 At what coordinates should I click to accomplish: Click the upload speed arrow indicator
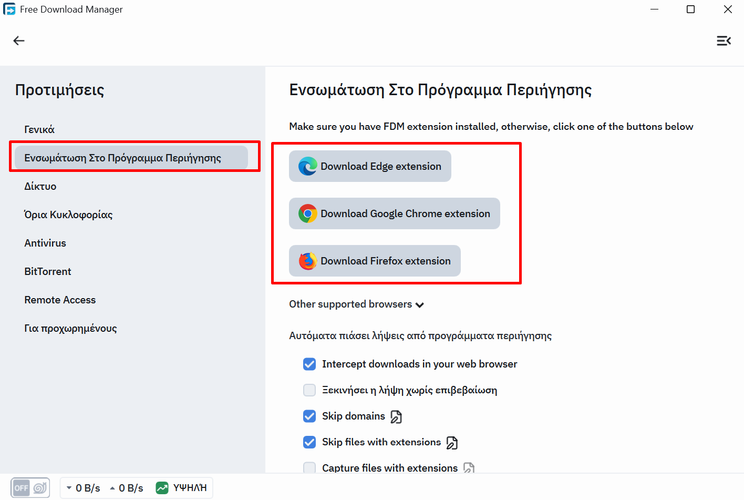point(112,488)
